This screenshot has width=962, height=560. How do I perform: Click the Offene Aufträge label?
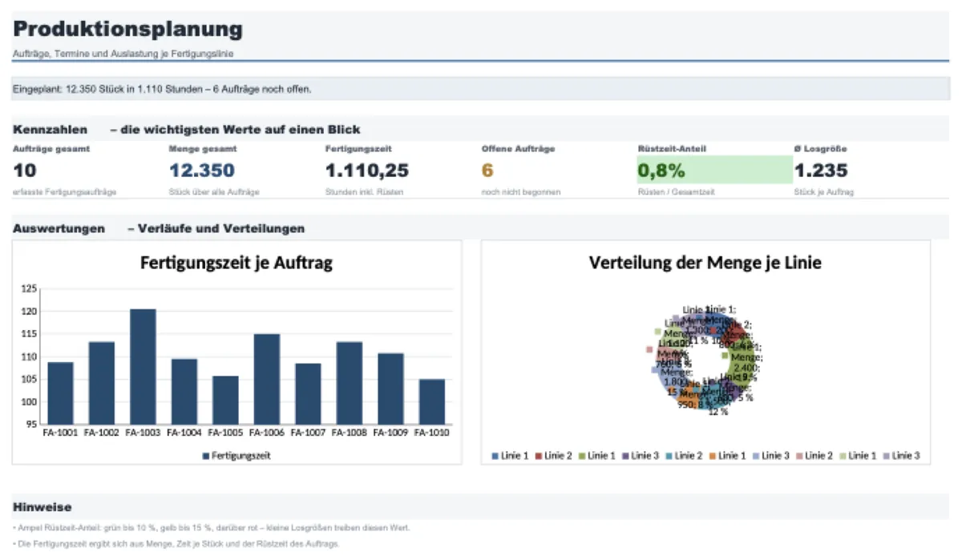click(518, 149)
